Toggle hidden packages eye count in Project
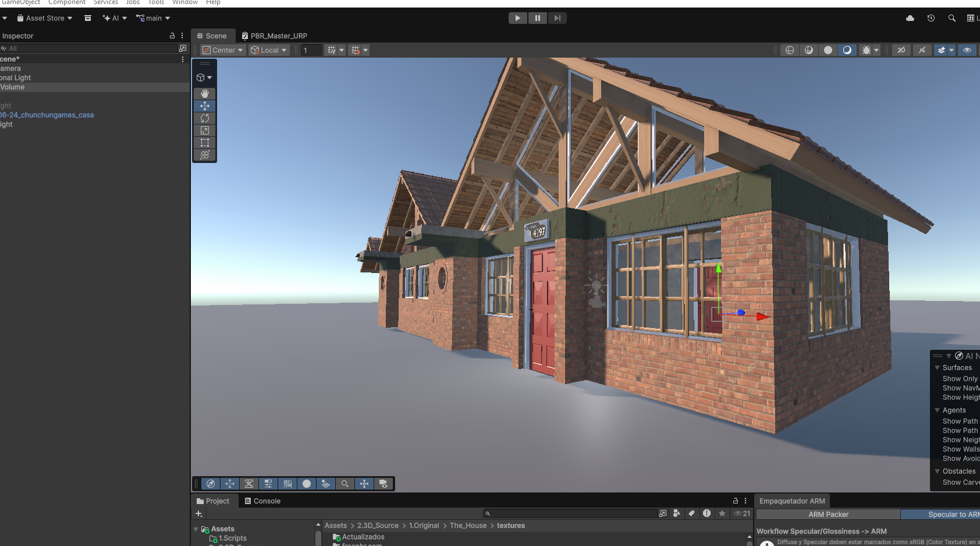The image size is (980, 546). (x=742, y=513)
